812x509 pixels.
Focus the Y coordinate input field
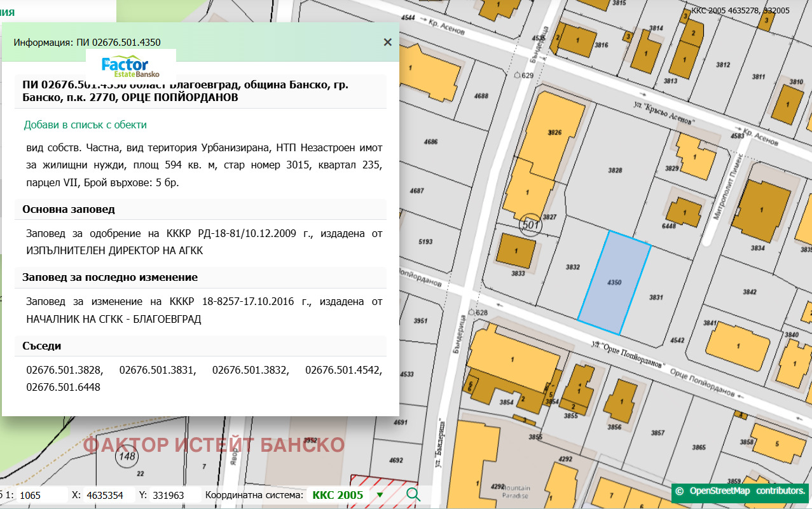pyautogui.click(x=175, y=495)
